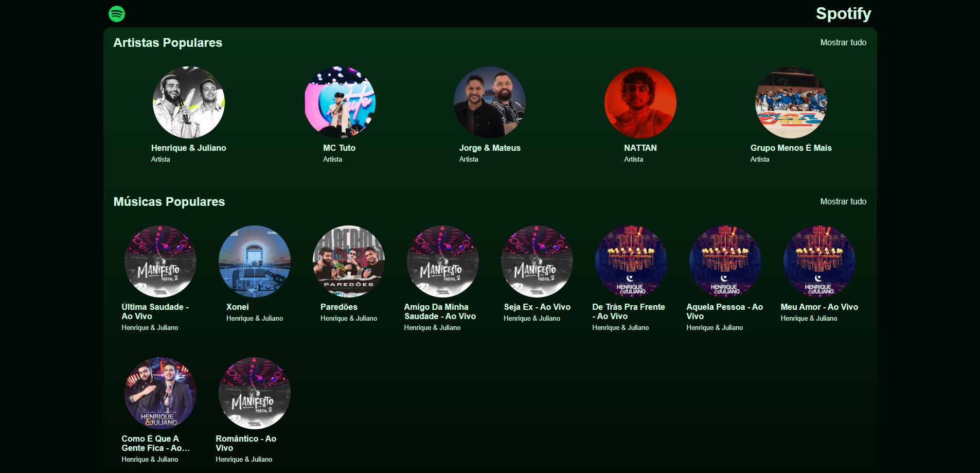
Task: Open Como É Que A Gente Fica cover
Action: coord(161,393)
